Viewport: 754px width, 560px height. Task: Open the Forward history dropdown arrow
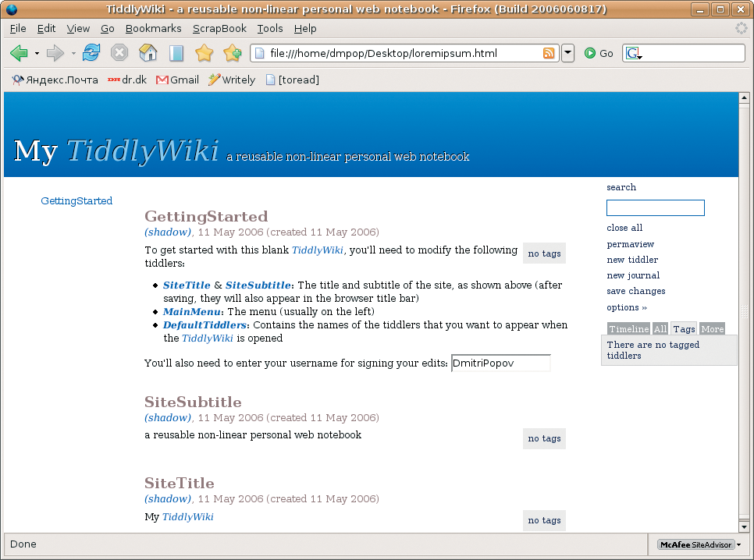[x=73, y=53]
